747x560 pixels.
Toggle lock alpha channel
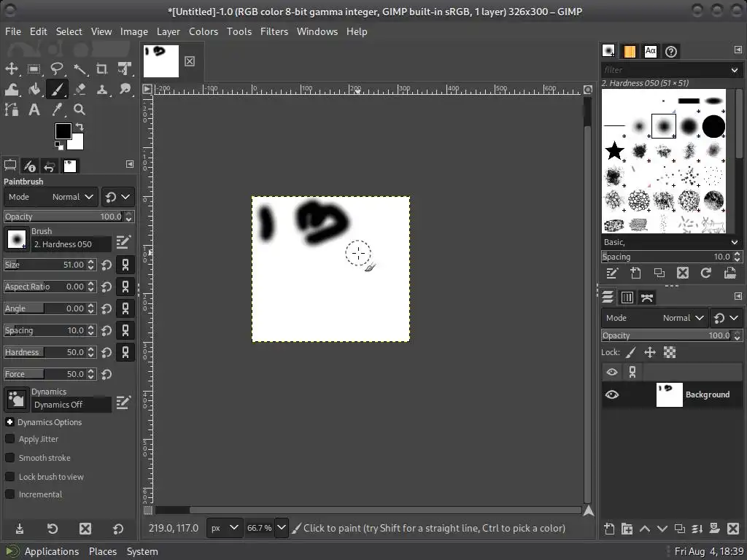pyautogui.click(x=670, y=352)
